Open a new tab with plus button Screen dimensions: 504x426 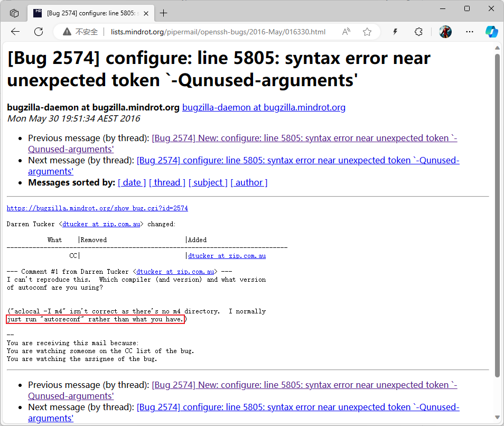coord(164,13)
